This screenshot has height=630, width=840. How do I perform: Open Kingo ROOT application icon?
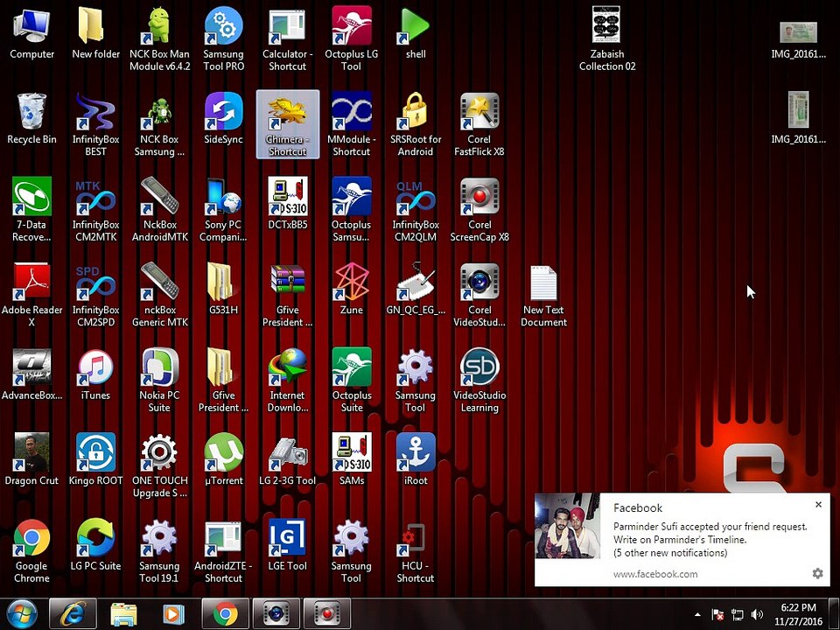tap(95, 453)
